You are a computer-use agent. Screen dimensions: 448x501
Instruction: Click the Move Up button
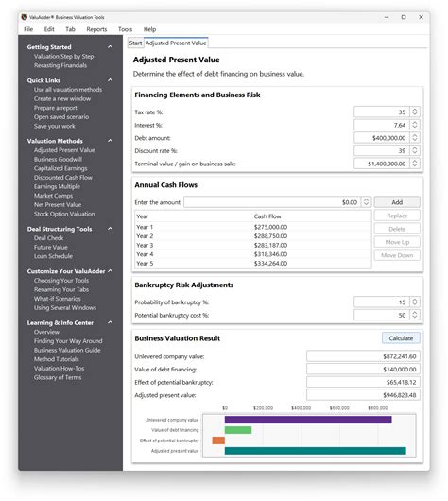(397, 242)
